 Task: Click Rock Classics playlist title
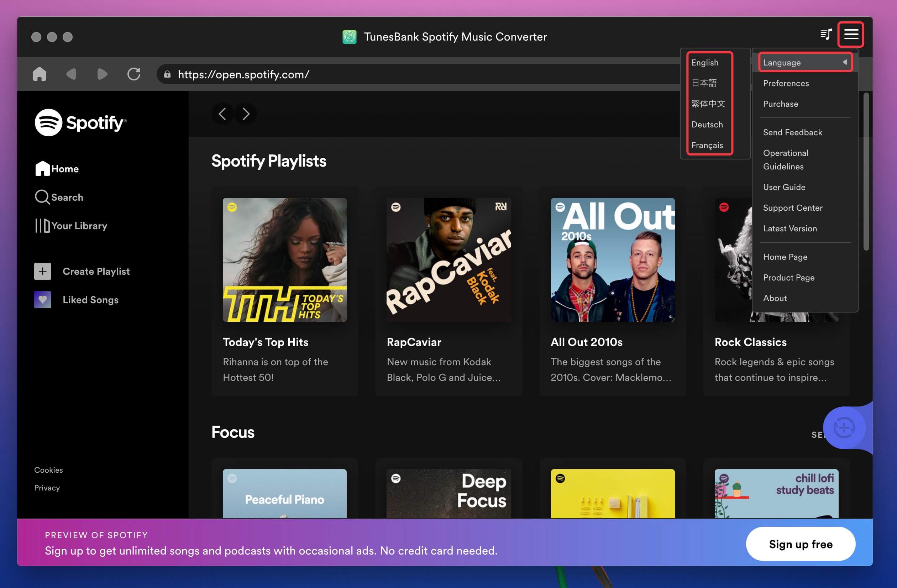pyautogui.click(x=751, y=342)
